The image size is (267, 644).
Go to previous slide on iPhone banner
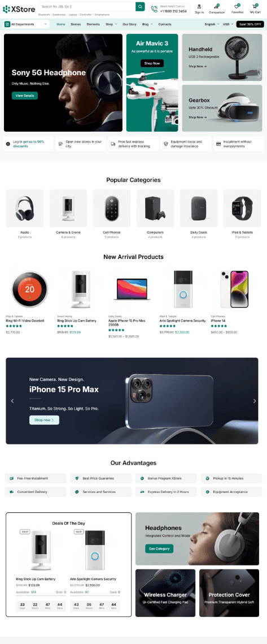(12, 401)
